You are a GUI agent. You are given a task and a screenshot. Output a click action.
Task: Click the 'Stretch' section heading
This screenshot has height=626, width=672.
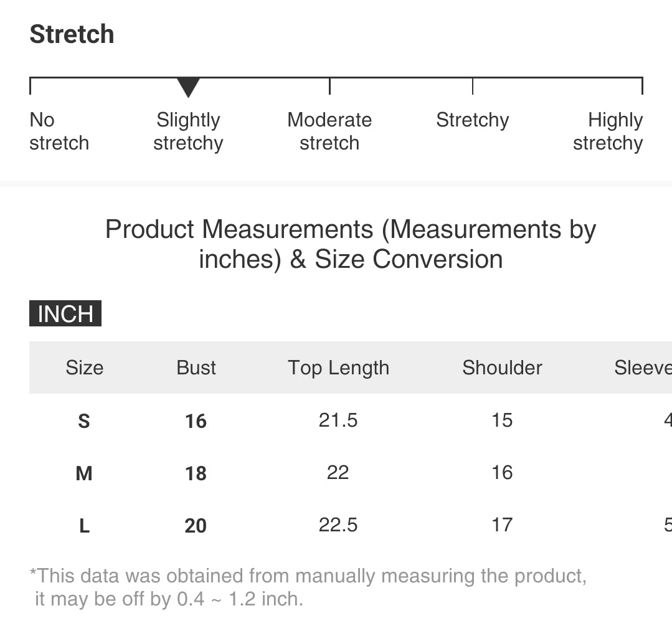click(x=72, y=34)
